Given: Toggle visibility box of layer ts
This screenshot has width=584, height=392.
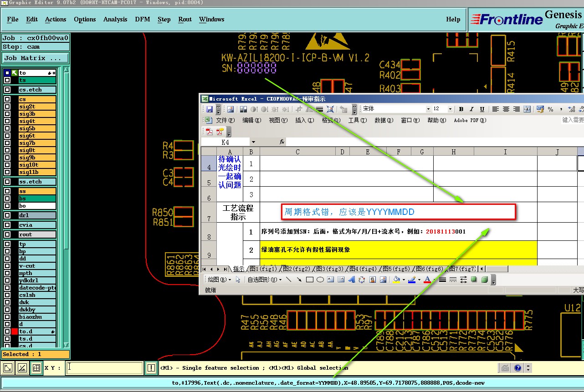Looking at the screenshot, I should point(7,80).
